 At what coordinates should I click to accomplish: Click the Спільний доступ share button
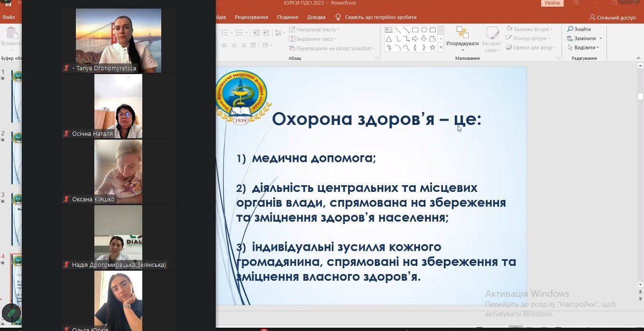(612, 17)
